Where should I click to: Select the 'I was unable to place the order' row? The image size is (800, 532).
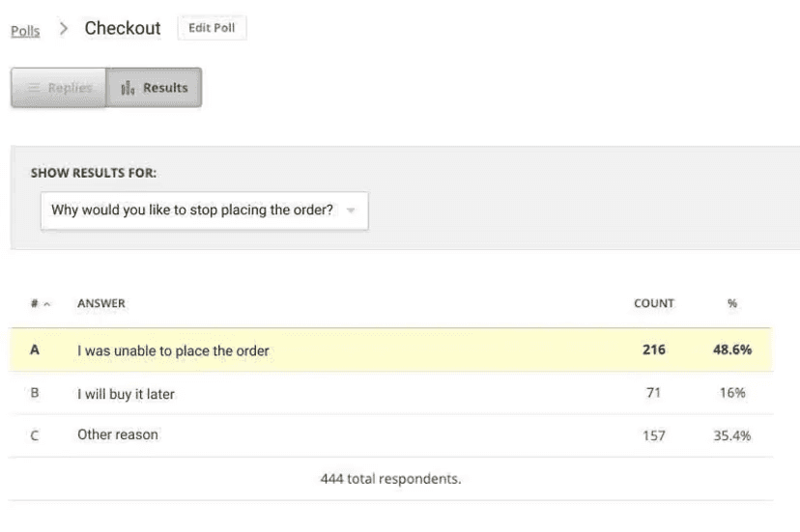tap(173, 350)
